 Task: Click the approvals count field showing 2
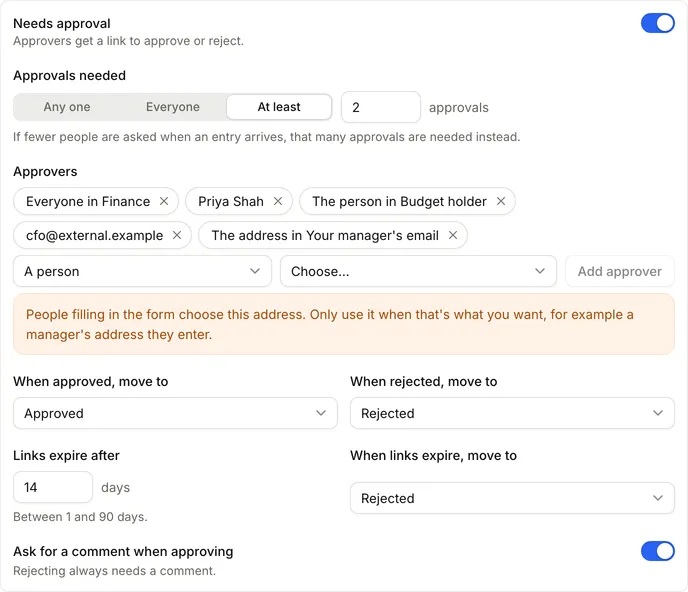[381, 107]
